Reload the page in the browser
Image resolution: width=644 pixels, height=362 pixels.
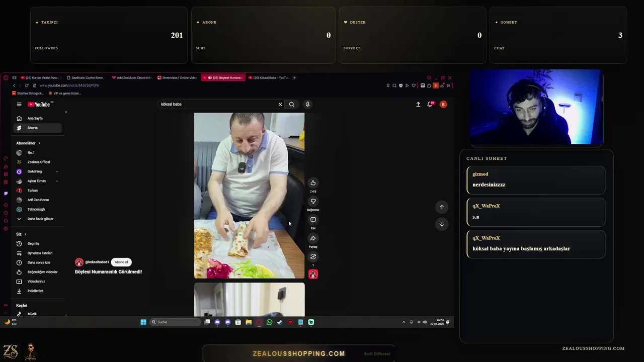[x=26, y=85]
